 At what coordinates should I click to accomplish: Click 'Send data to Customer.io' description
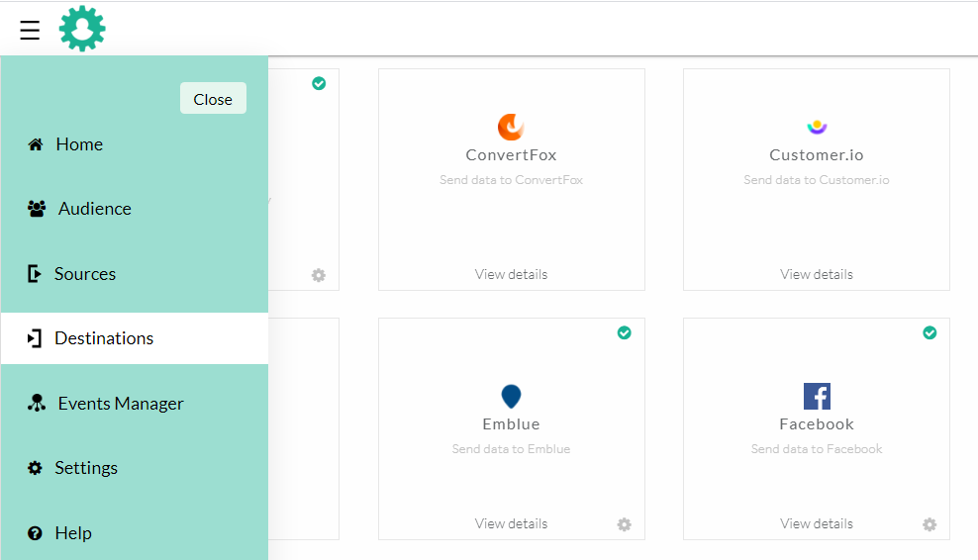click(x=817, y=180)
